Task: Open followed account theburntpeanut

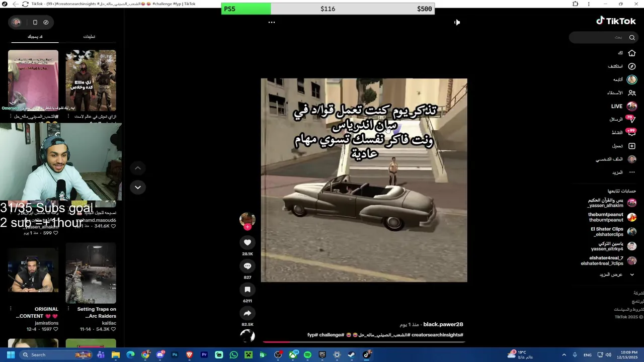Action: (x=611, y=217)
